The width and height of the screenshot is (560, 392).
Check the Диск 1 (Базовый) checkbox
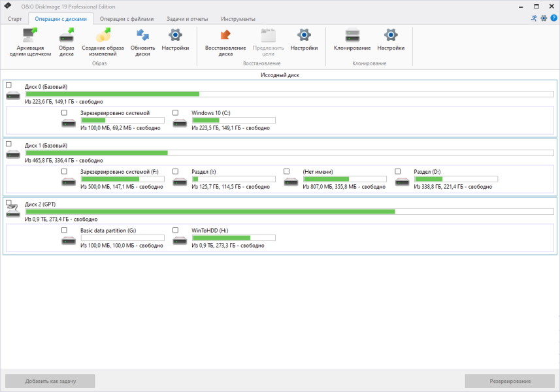[x=9, y=144]
